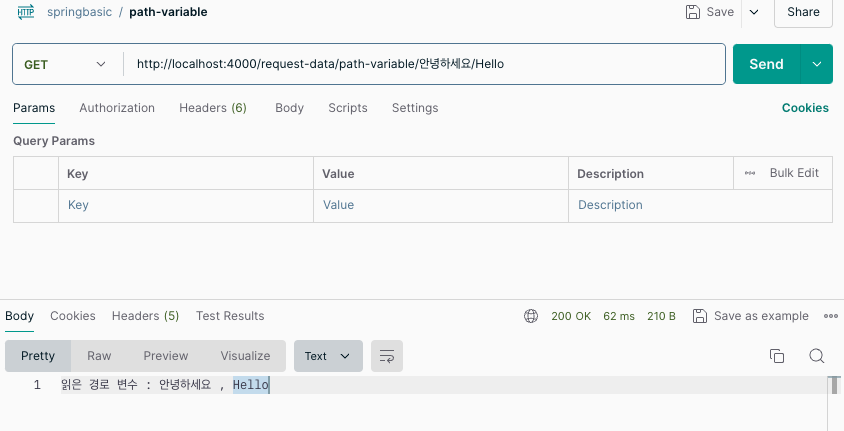Open the Test Results tab
The height and width of the screenshot is (431, 844).
click(x=230, y=316)
